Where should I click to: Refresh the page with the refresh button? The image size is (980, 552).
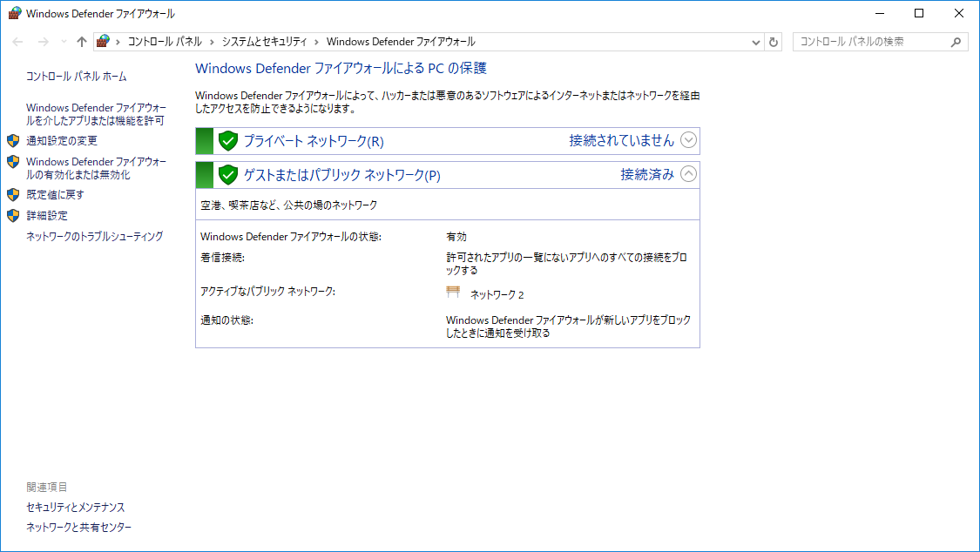[x=774, y=42]
